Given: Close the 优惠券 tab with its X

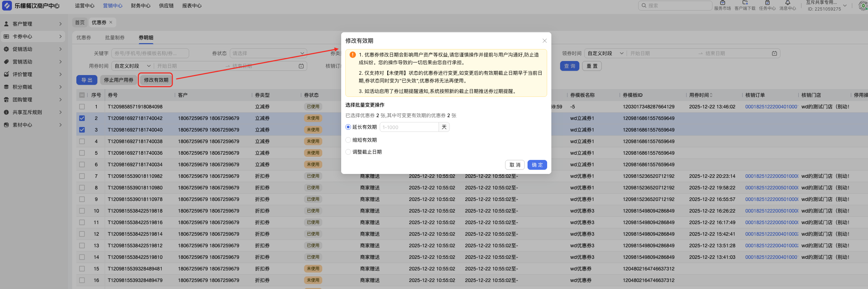Looking at the screenshot, I should tap(111, 22).
